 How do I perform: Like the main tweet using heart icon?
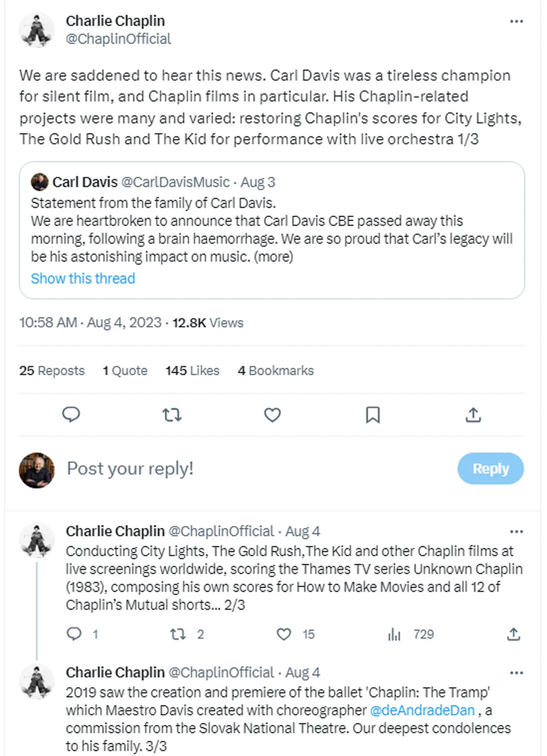[272, 415]
